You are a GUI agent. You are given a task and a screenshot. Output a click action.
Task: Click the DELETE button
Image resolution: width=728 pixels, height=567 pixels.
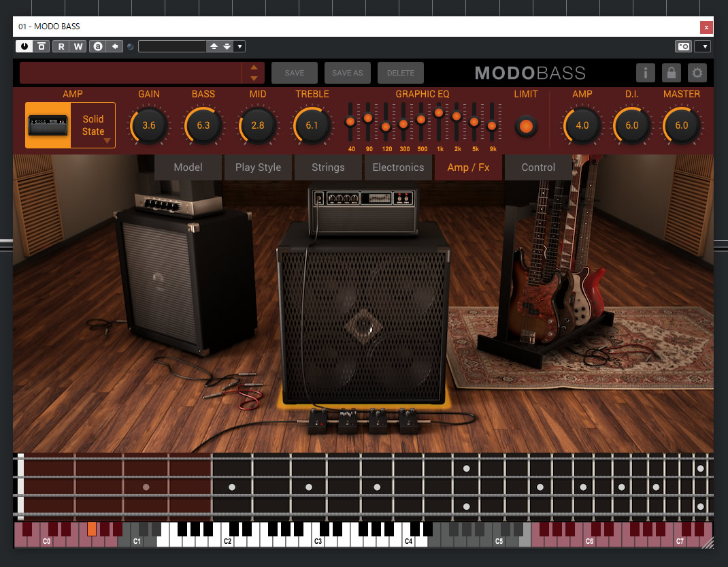pos(401,73)
